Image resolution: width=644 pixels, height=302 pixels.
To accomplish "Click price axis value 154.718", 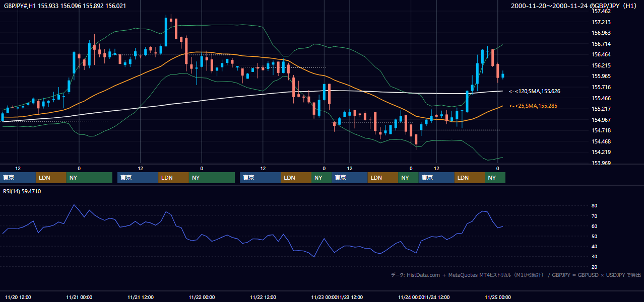I will click(601, 130).
